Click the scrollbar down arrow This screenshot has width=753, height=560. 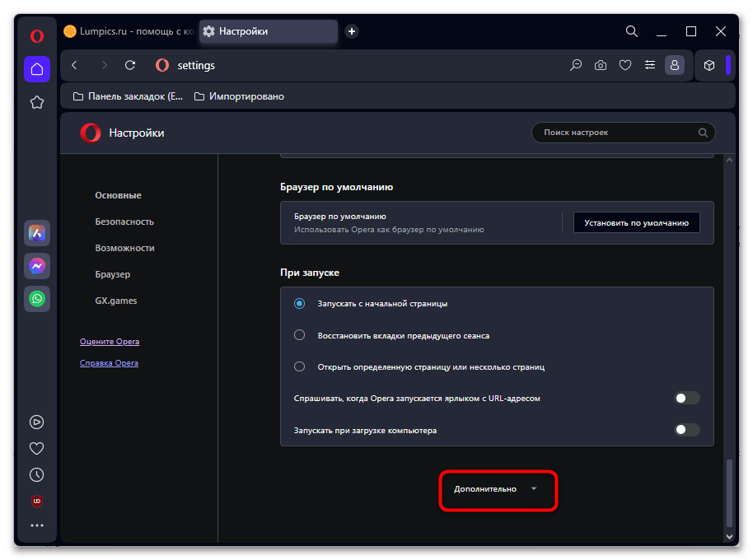[729, 536]
